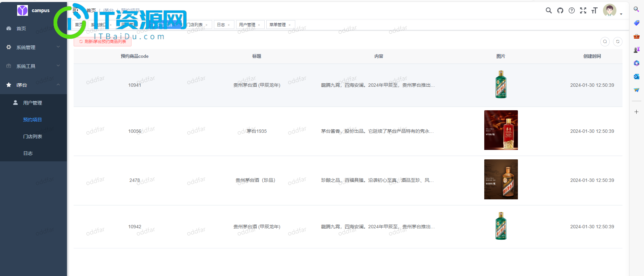Screen dimensions: 644x276
Task: Open browser sidebar search icon
Action: click(x=636, y=9)
